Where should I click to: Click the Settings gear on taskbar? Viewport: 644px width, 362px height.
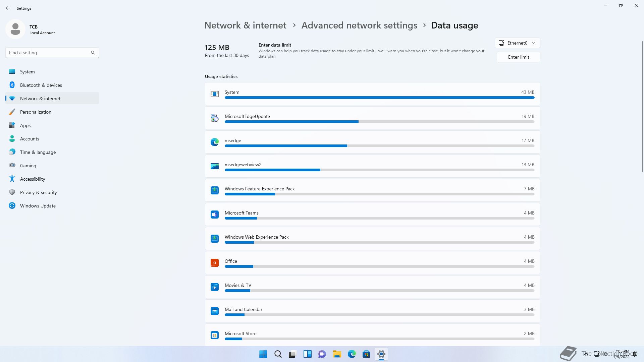click(381, 354)
